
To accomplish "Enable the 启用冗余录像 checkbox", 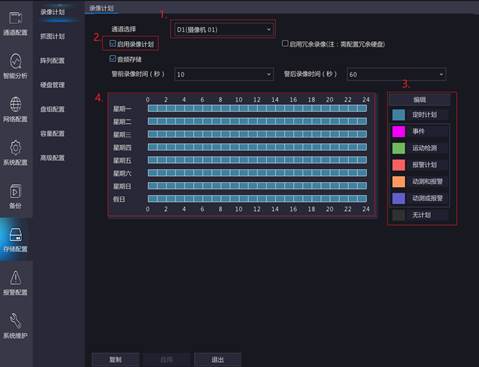I will click(285, 43).
